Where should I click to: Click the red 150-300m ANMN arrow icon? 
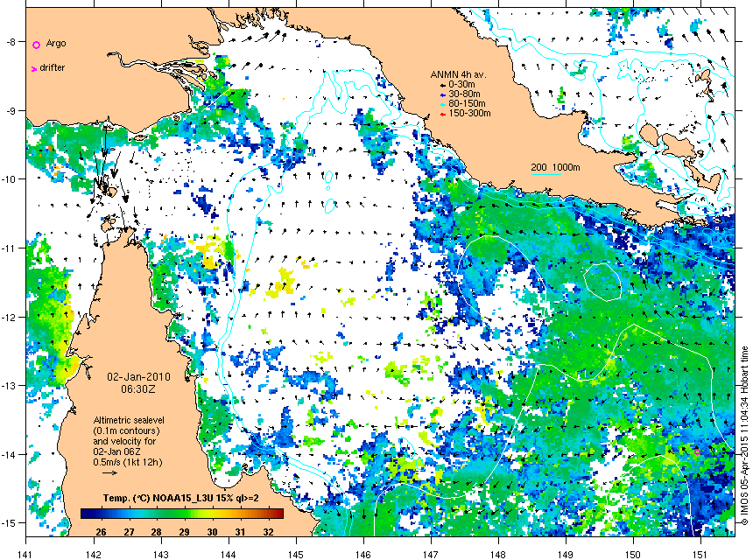click(443, 114)
